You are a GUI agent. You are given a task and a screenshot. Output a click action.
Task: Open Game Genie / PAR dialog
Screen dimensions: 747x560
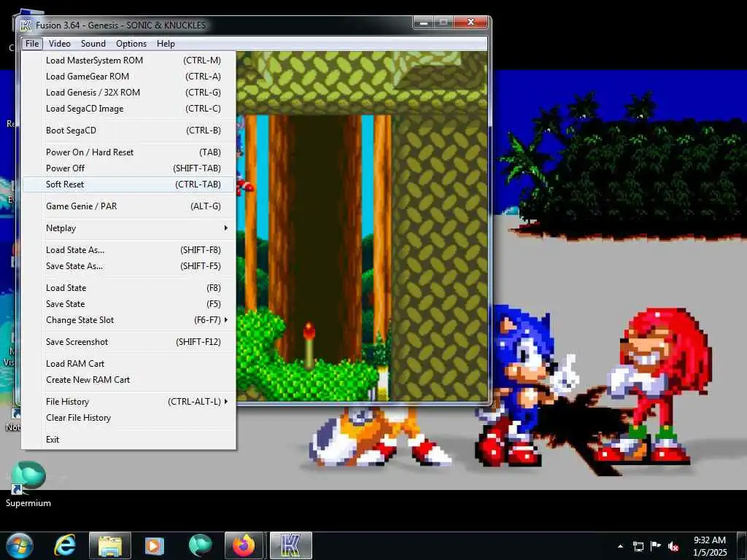tap(128, 206)
